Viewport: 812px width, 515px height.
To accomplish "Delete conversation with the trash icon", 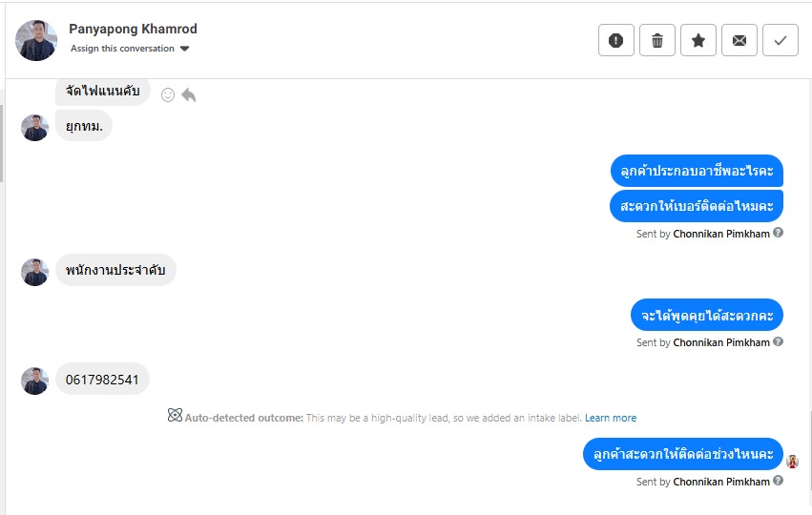I will pos(657,40).
